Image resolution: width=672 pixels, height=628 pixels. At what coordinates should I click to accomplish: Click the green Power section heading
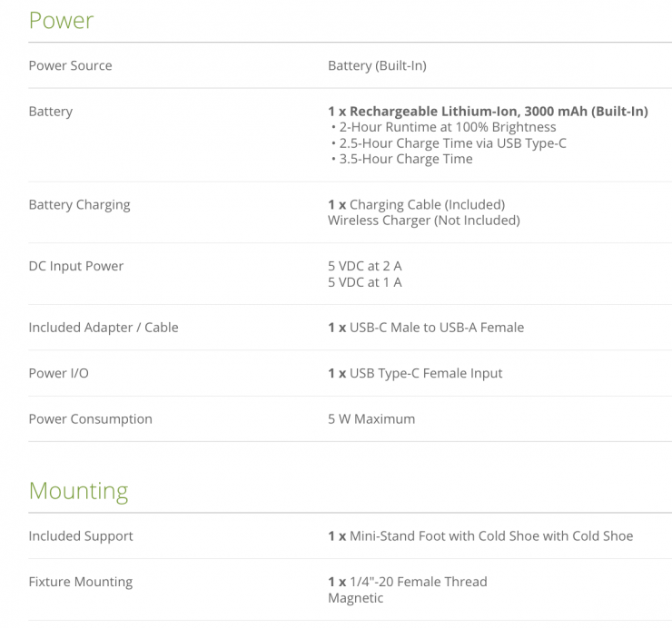61,20
